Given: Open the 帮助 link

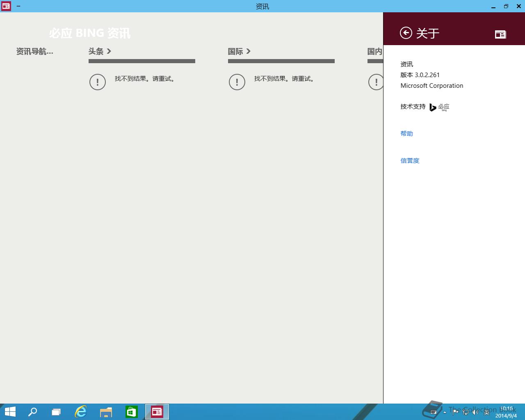Looking at the screenshot, I should tap(406, 134).
